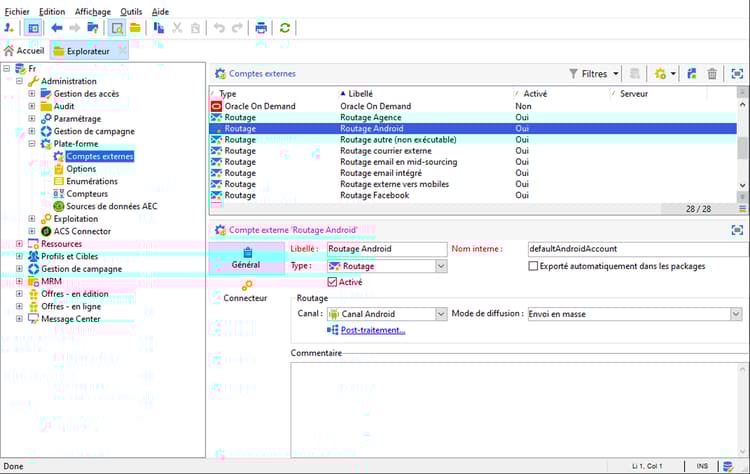Expand the Paramétrage tree node
The width and height of the screenshot is (750, 474).
pyautogui.click(x=32, y=118)
